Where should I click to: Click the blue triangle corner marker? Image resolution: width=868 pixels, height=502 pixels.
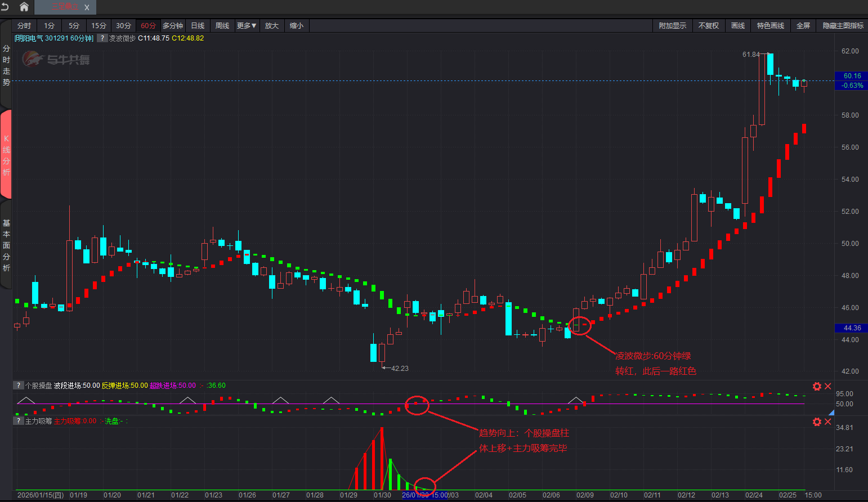[831, 413]
